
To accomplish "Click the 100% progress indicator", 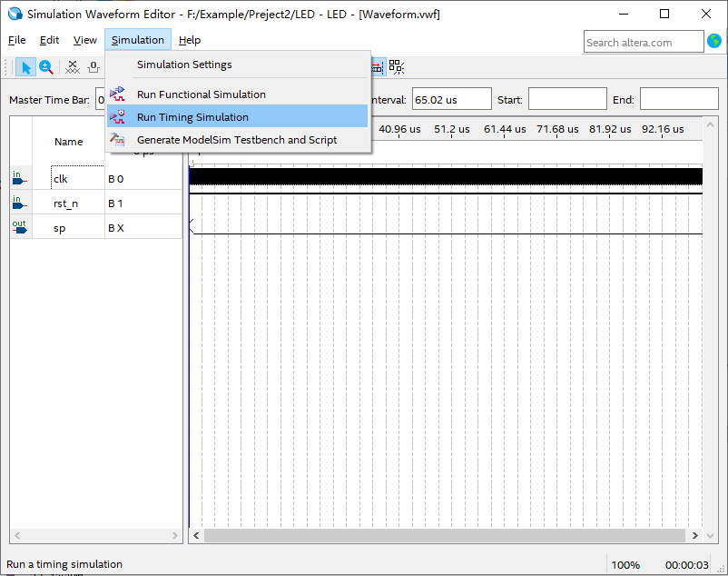I will tap(625, 565).
